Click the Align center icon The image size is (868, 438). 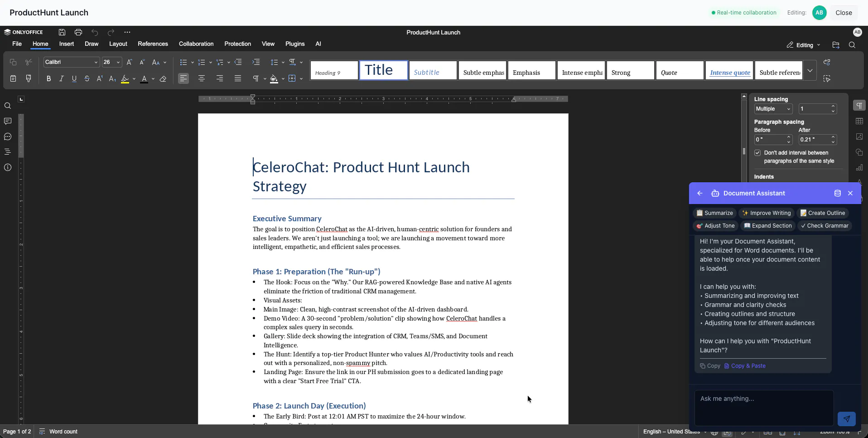(x=202, y=78)
